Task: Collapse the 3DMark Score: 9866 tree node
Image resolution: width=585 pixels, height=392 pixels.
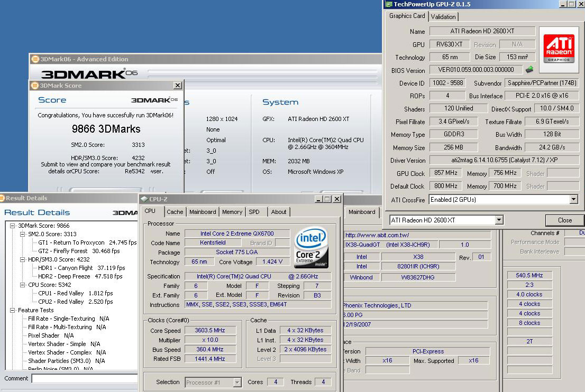Action: click(x=12, y=226)
